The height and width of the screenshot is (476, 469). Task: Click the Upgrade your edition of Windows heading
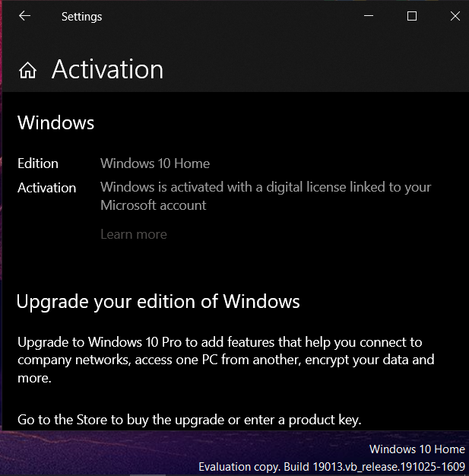pos(158,302)
